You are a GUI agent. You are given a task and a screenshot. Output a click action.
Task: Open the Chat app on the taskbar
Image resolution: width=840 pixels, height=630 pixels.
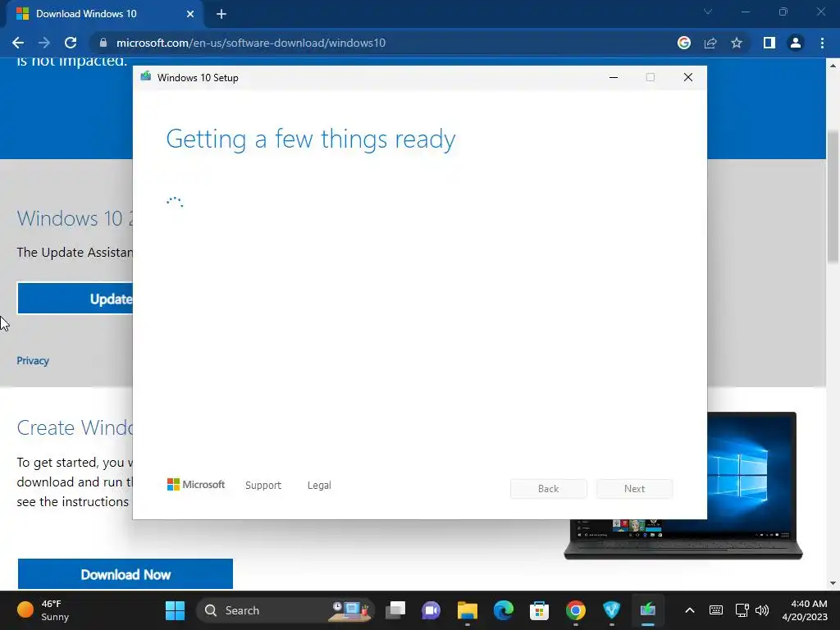431,610
